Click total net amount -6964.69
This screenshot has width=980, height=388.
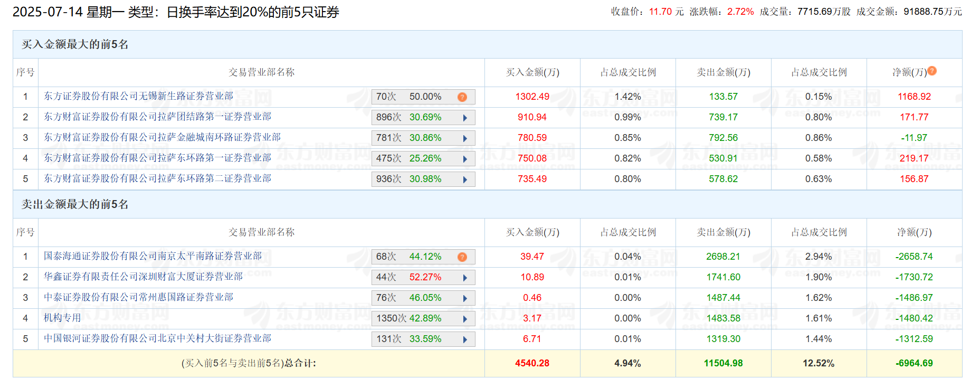click(x=914, y=363)
